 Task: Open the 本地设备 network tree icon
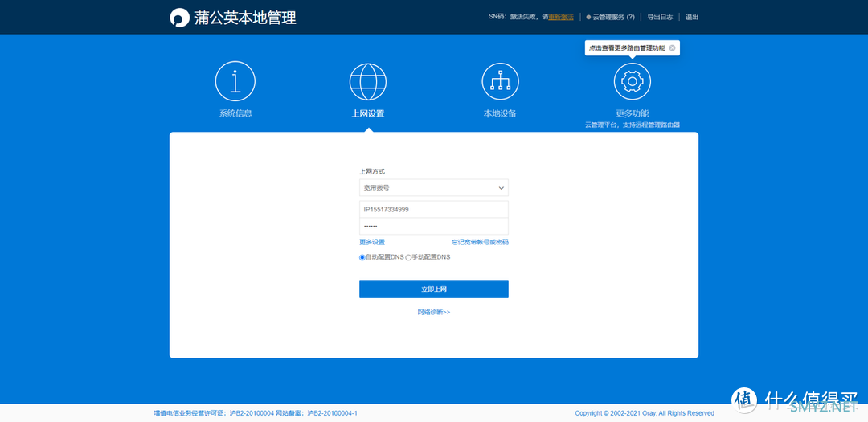(500, 81)
